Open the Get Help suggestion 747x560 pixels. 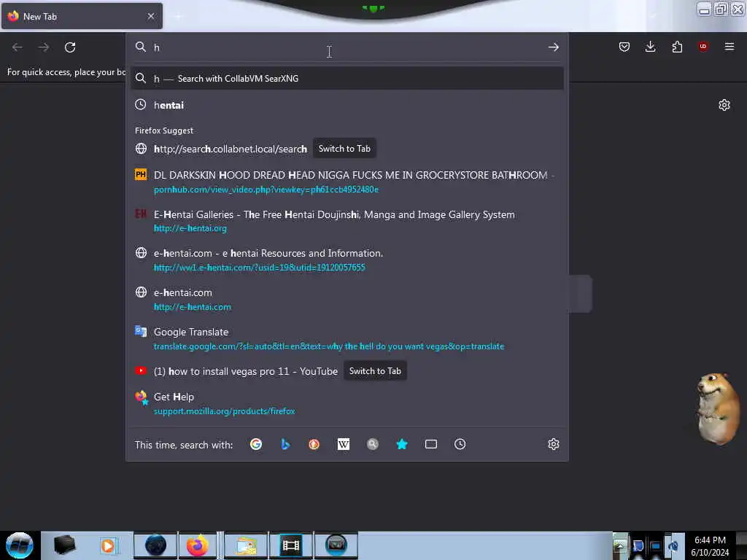(347, 403)
